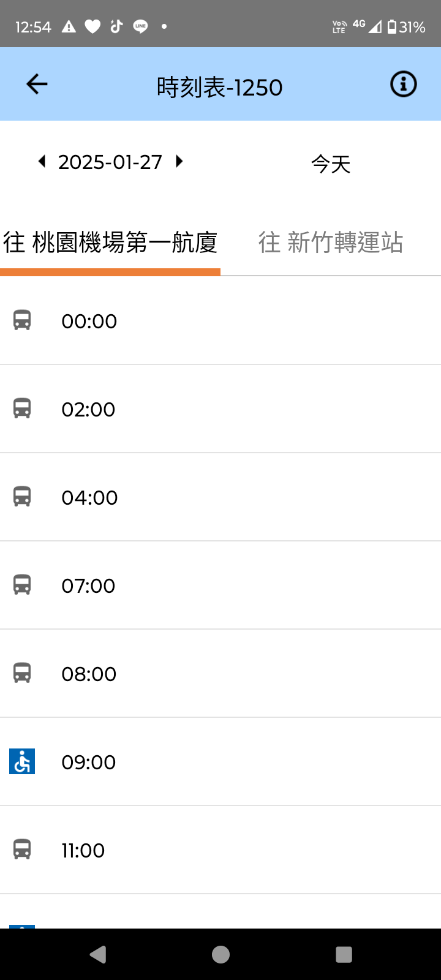Jump to today with 今天 button
The height and width of the screenshot is (980, 441).
331,164
